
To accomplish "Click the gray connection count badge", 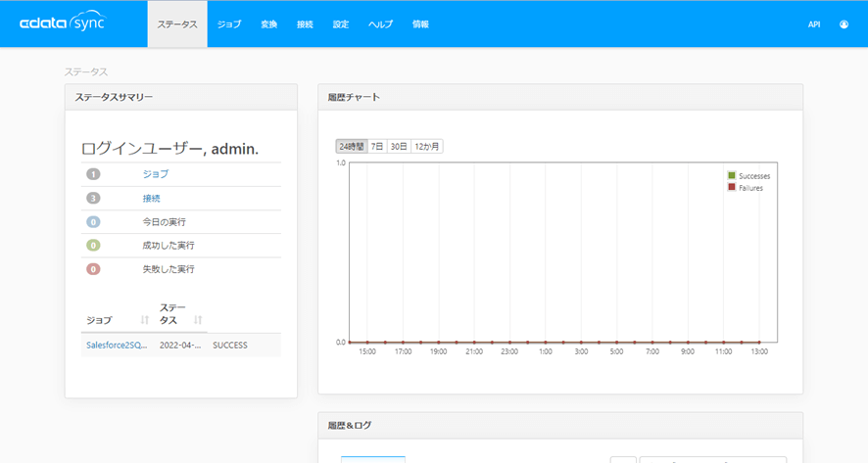I will (93, 198).
